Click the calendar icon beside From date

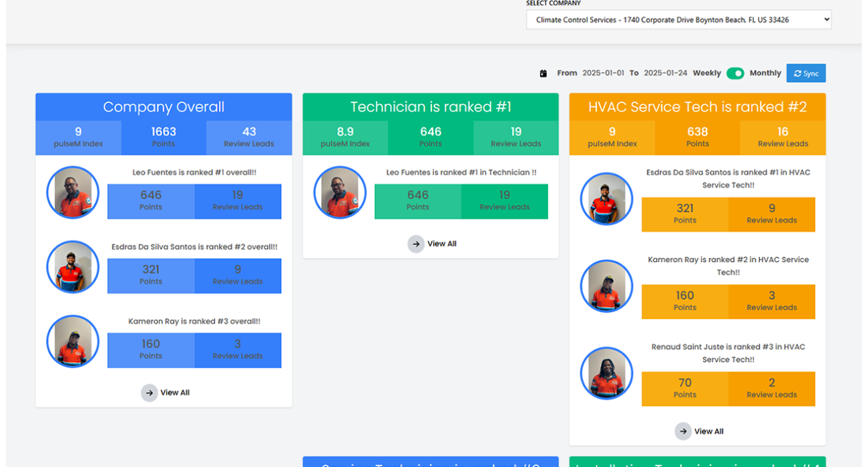click(x=544, y=73)
